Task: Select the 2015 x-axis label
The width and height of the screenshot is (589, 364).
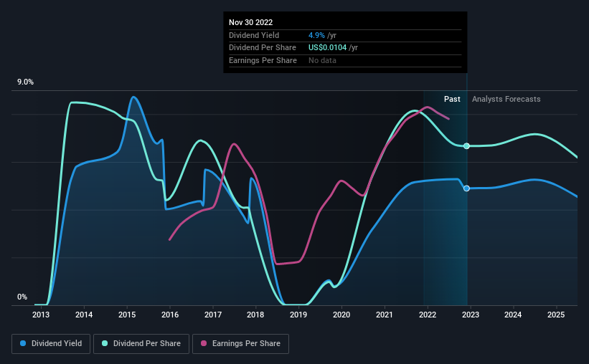Action: click(x=127, y=315)
